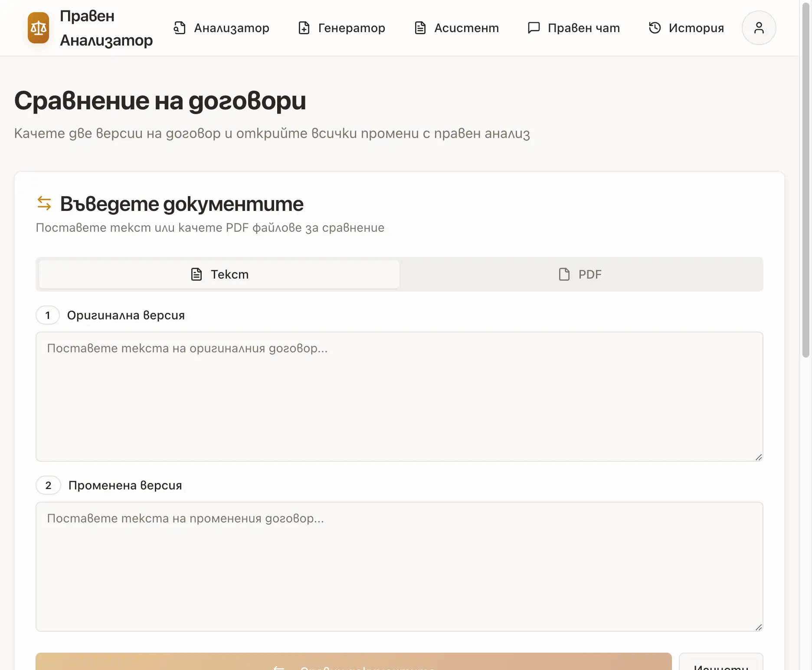Click the Генератор file-plus icon
This screenshot has height=670, width=812.
(x=304, y=28)
